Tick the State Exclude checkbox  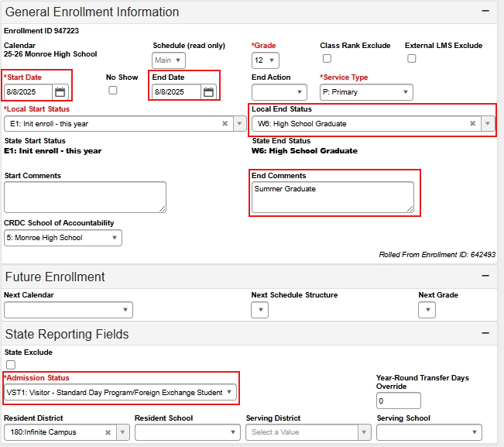[11, 365]
